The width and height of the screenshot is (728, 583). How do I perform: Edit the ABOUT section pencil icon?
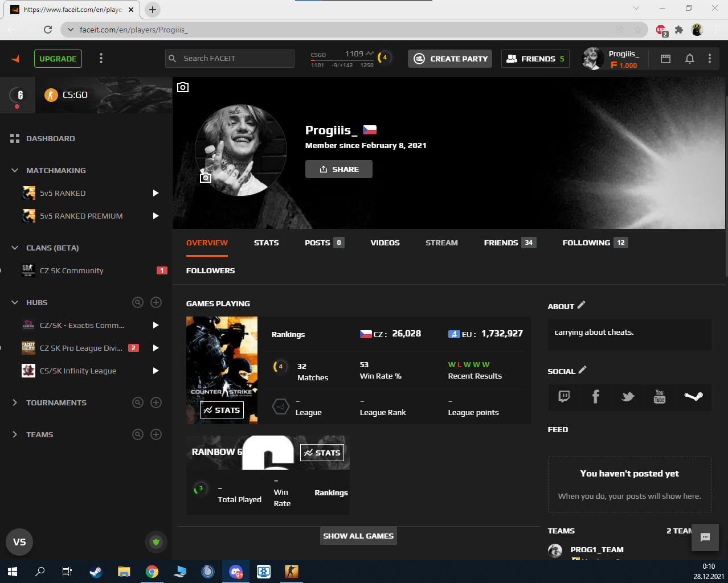pos(581,305)
